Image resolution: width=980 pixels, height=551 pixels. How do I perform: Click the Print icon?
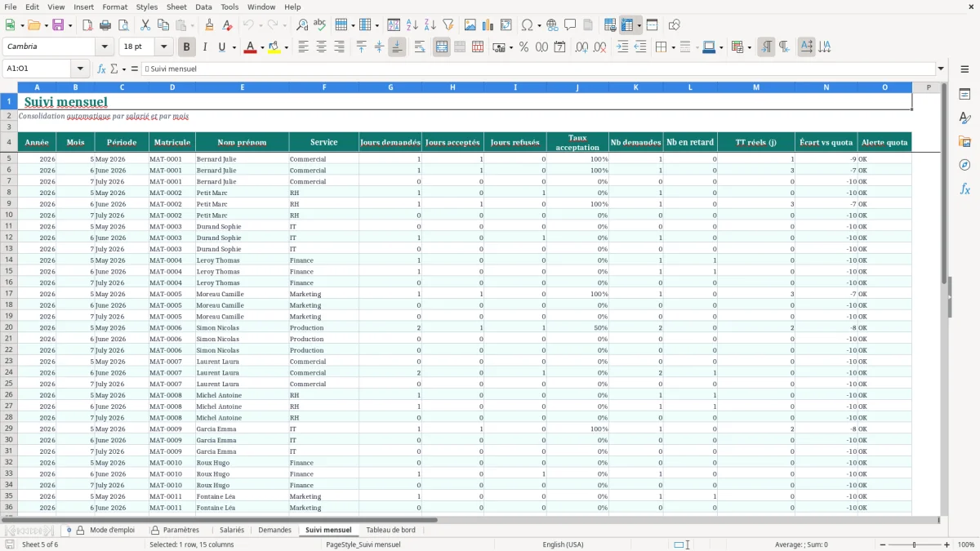(105, 25)
